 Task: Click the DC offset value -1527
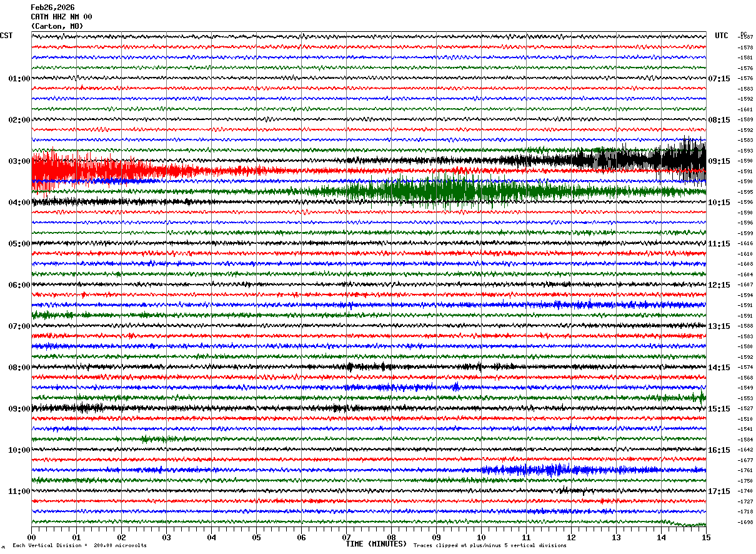[x=746, y=408]
